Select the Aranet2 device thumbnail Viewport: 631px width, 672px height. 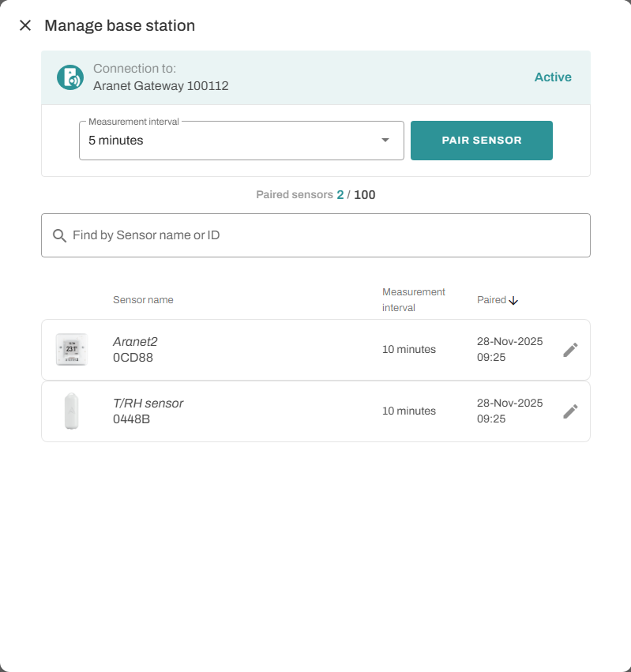tap(71, 350)
